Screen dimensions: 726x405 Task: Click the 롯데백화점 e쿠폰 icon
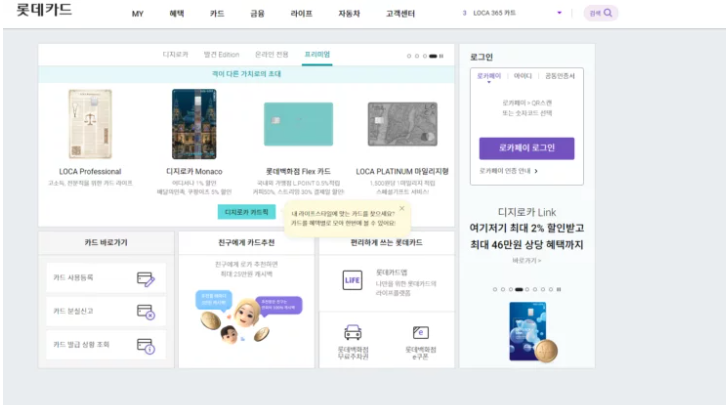(420, 332)
